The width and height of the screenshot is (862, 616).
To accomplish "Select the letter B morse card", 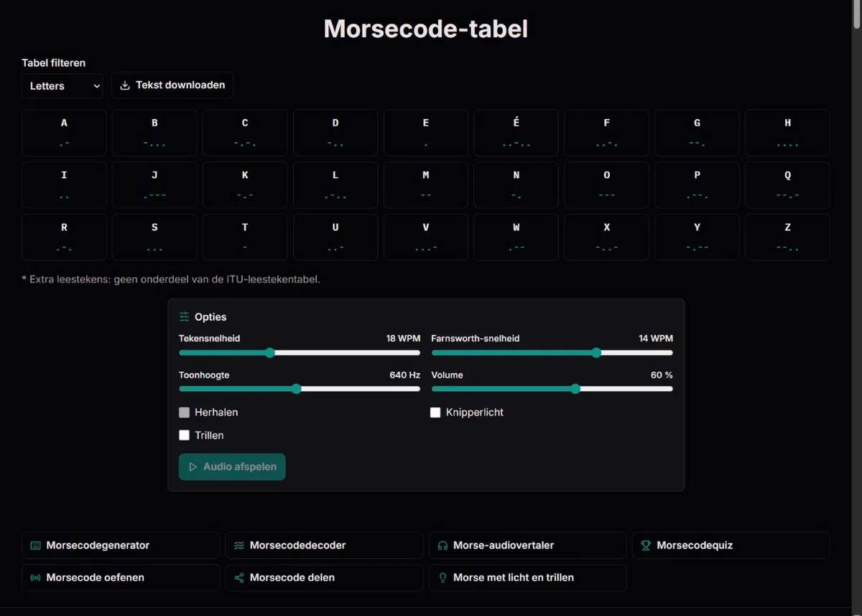I will click(154, 133).
